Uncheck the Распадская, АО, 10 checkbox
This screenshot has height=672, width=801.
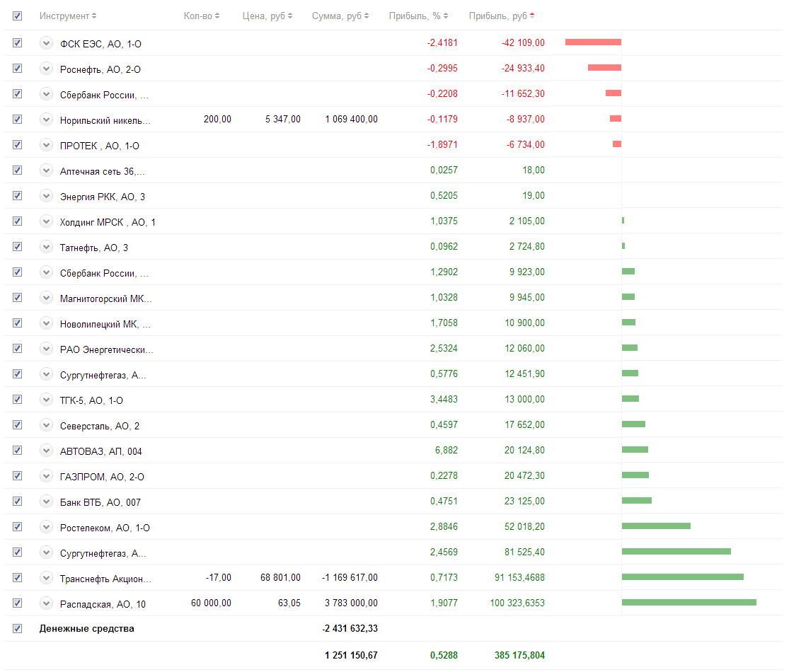(18, 603)
